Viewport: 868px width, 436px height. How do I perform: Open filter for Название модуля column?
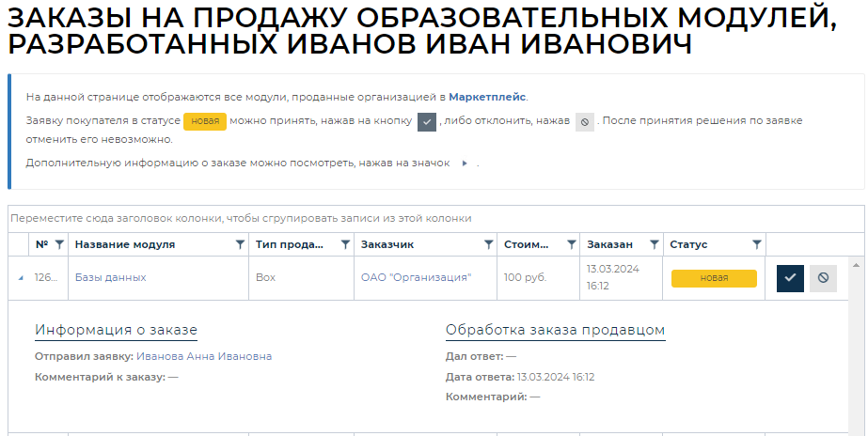239,244
